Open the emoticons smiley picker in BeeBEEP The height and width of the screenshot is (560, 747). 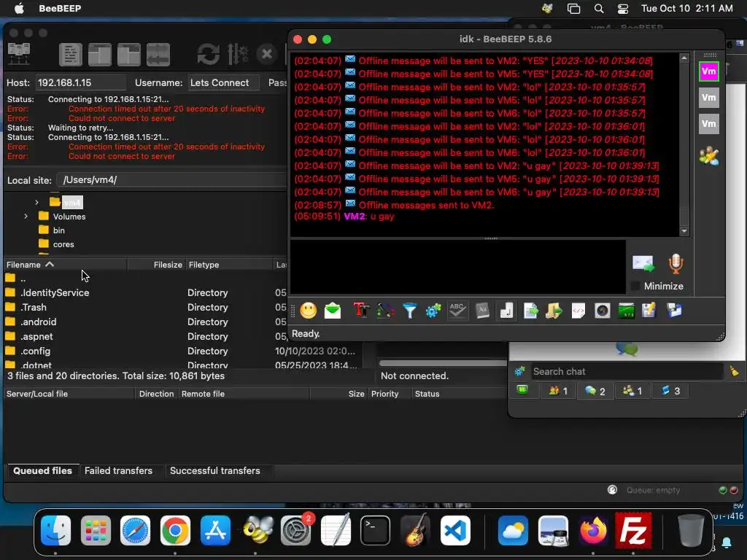click(x=309, y=311)
